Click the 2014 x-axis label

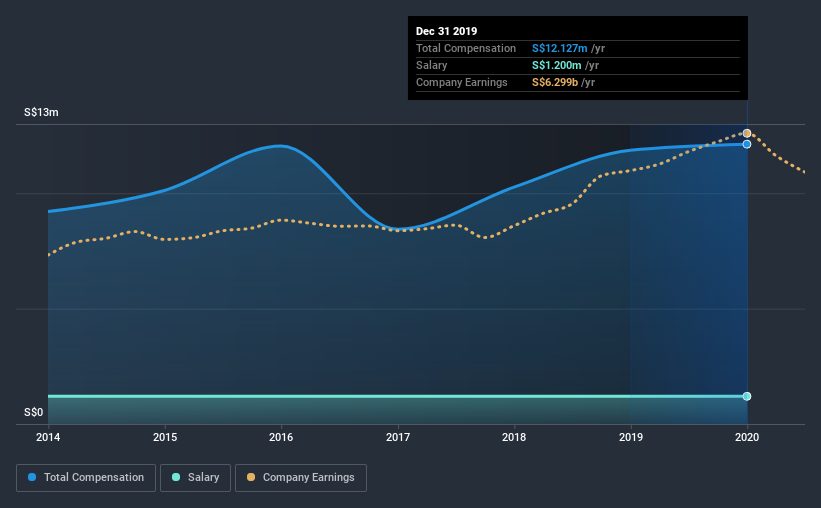[48, 437]
